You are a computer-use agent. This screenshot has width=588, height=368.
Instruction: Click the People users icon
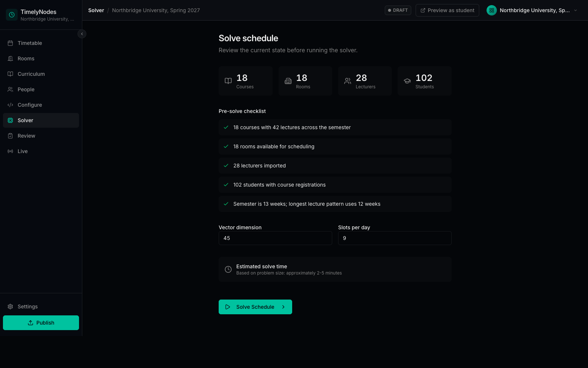pos(10,89)
